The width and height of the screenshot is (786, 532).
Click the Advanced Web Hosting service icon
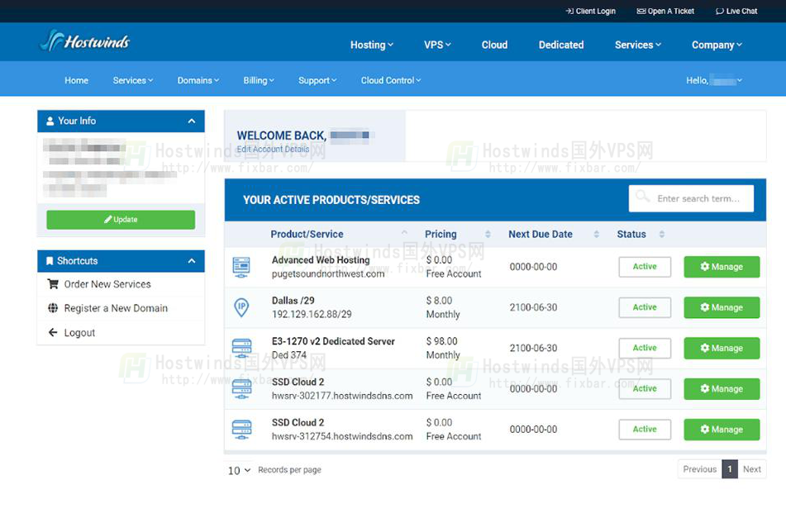coord(241,267)
